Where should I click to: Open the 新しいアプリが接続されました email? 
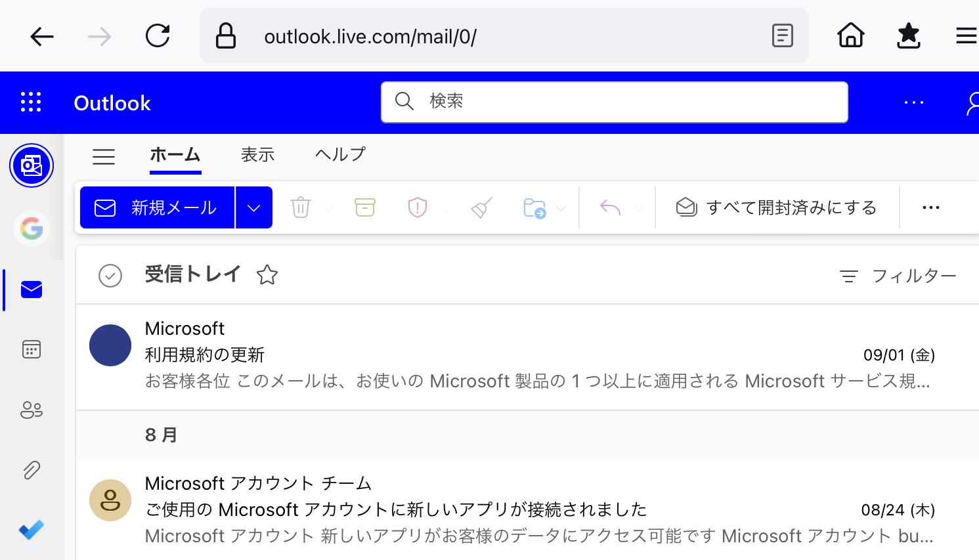[x=396, y=510]
